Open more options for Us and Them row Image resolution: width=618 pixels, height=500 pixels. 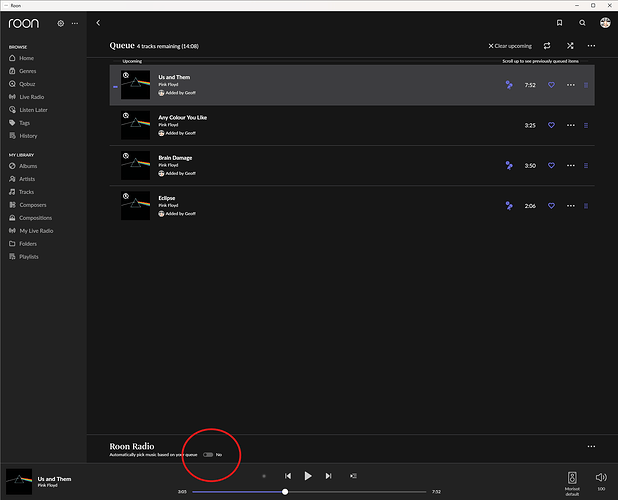pos(571,85)
